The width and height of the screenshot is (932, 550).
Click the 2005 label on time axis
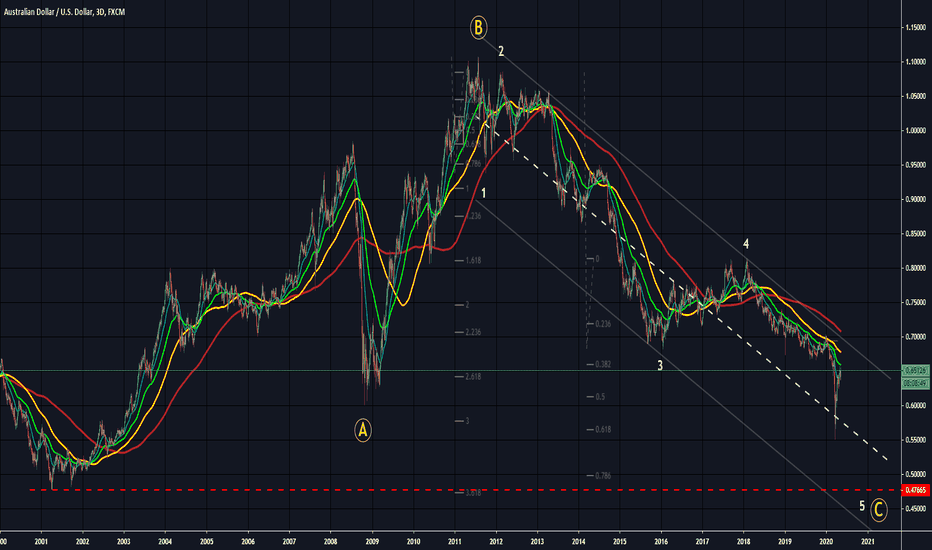[206, 542]
